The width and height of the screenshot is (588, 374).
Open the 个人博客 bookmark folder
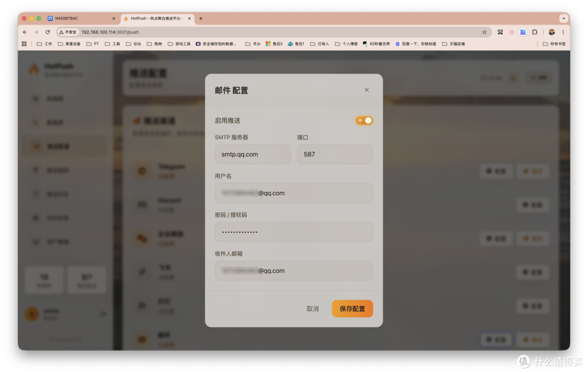346,44
